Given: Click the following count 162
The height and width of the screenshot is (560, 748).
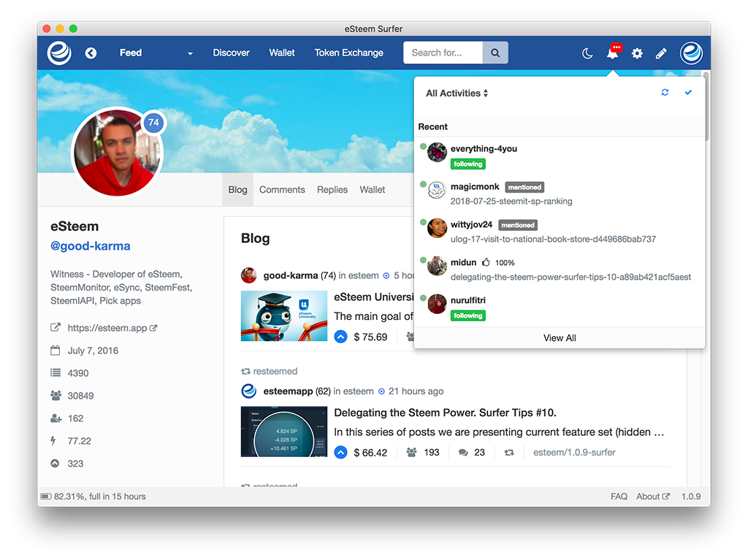Looking at the screenshot, I should coord(75,418).
